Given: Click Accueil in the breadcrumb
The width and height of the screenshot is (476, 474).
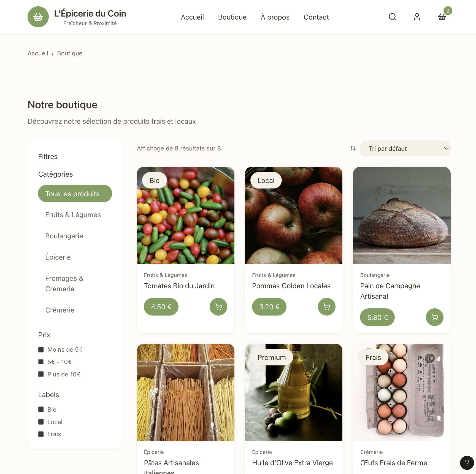Looking at the screenshot, I should coord(38,53).
